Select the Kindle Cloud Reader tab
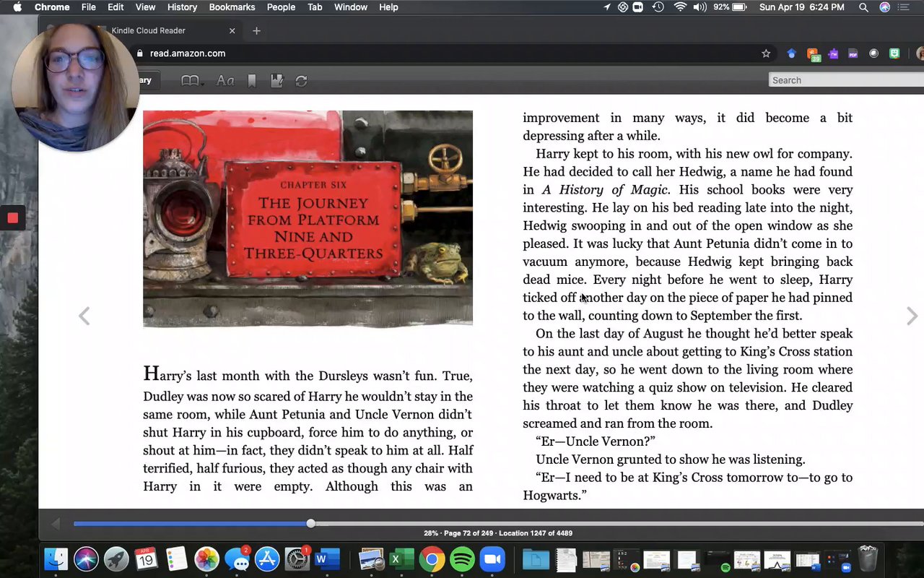Viewport: 924px width, 578px height. (166, 30)
